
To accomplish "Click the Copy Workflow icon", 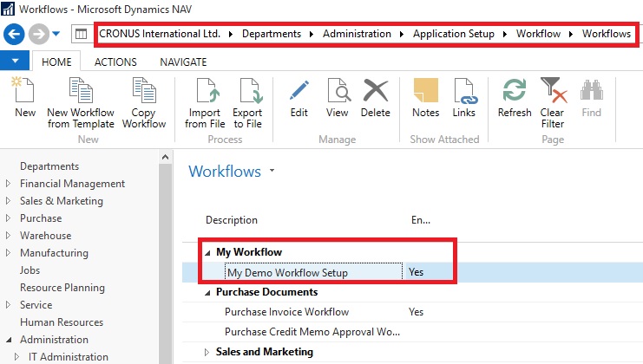I will pos(144,89).
